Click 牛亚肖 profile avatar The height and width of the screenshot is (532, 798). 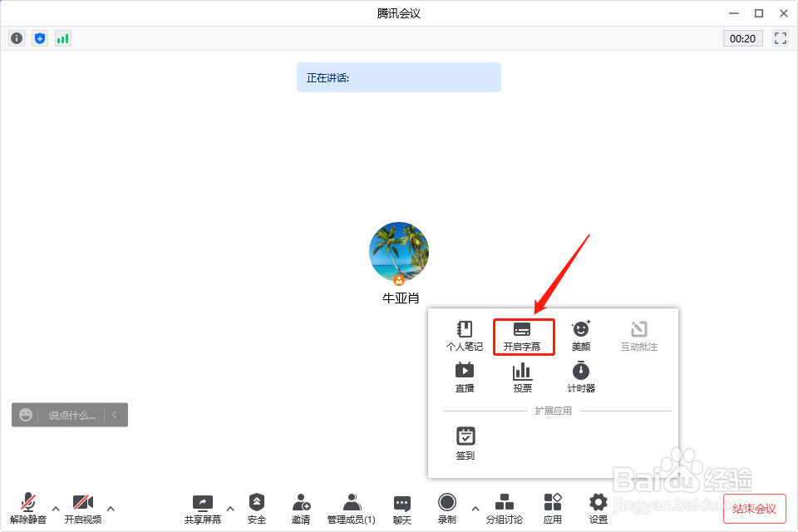tap(399, 252)
